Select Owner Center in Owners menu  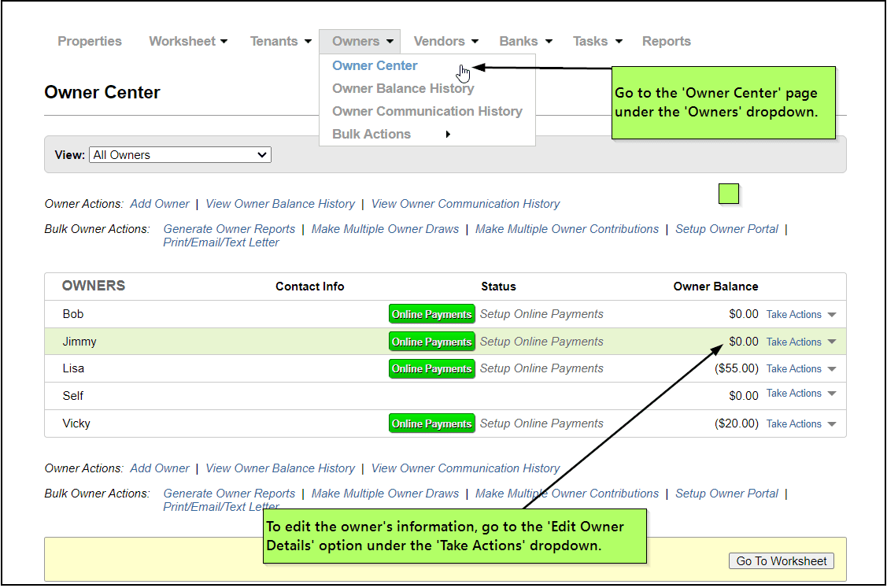click(x=375, y=66)
